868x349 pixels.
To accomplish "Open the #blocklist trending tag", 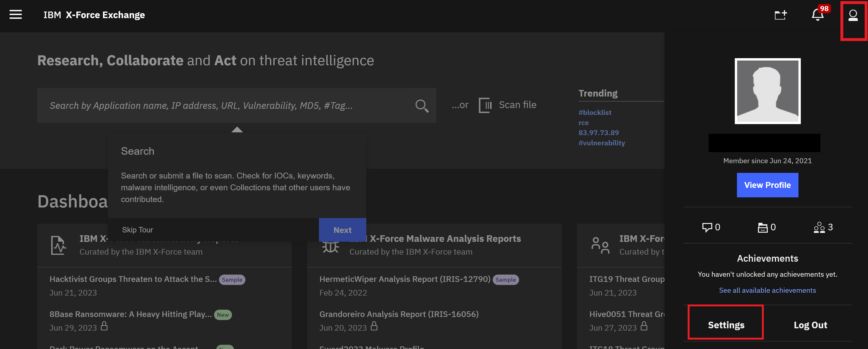I will pyautogui.click(x=595, y=112).
